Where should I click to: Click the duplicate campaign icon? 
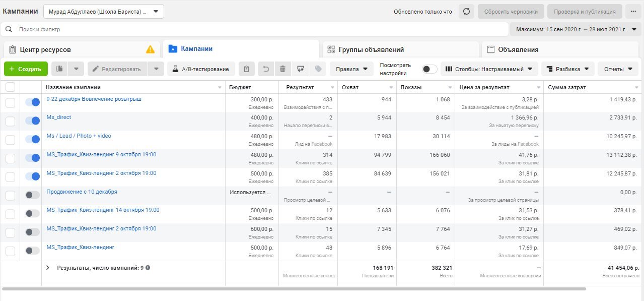point(59,69)
